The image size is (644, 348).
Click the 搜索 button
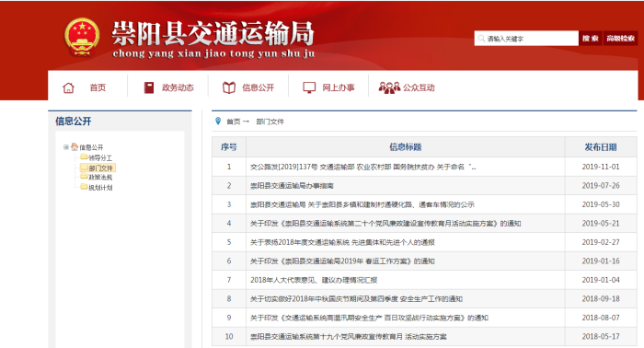591,39
